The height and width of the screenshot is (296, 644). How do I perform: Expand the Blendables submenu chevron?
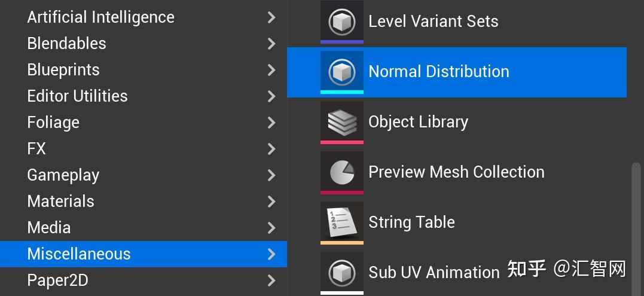271,44
